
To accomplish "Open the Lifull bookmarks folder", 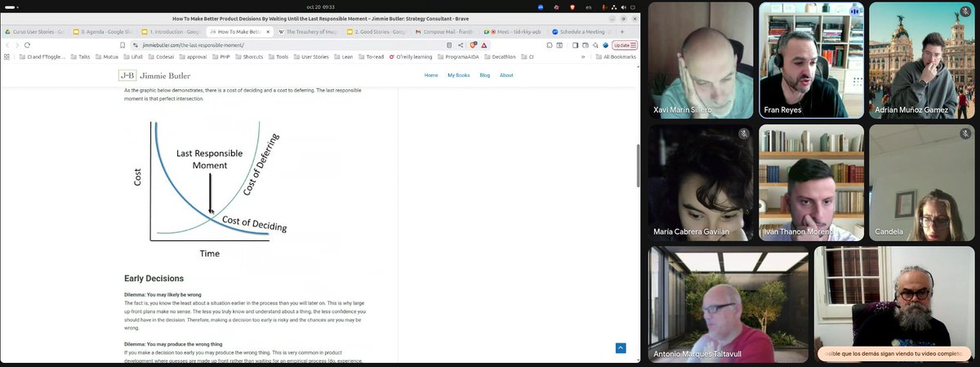I will (x=133, y=57).
